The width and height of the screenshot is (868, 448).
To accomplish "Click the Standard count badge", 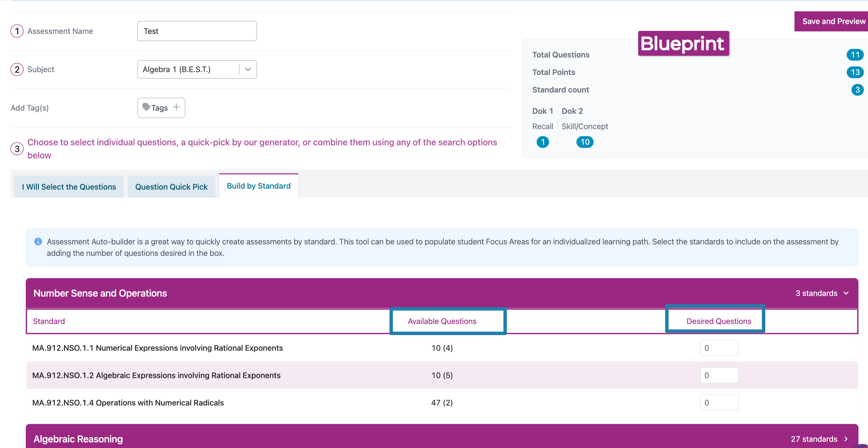I will (x=857, y=90).
